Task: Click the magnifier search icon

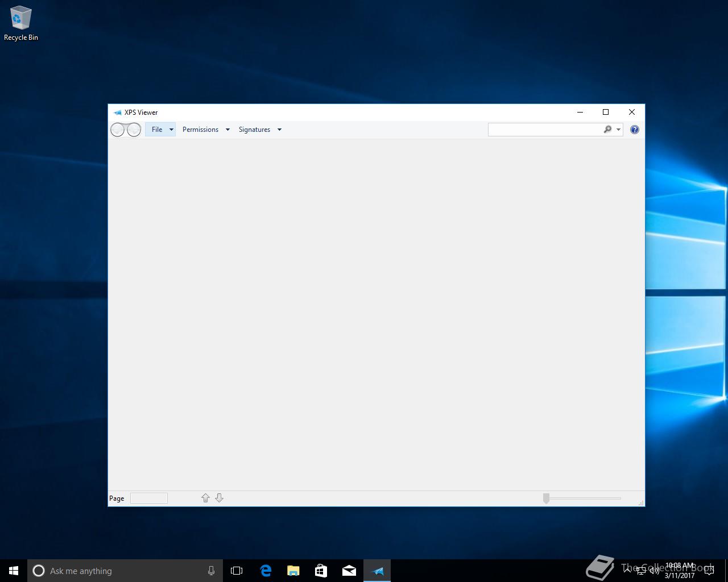Action: [607, 130]
